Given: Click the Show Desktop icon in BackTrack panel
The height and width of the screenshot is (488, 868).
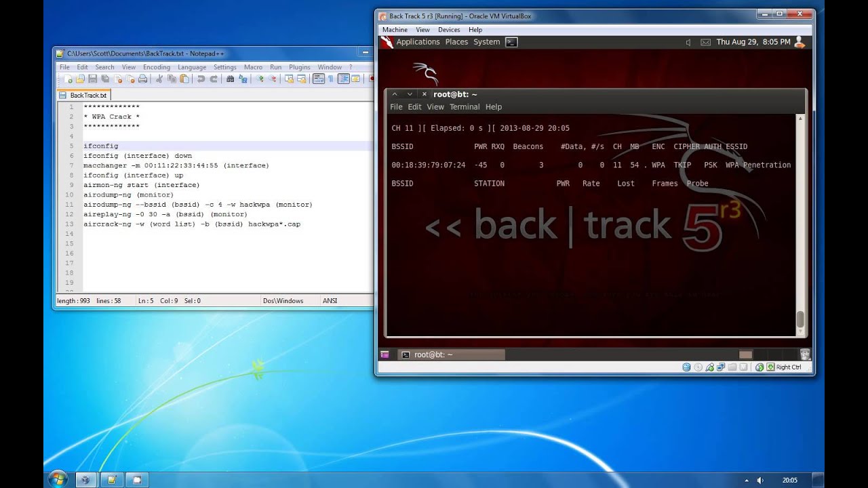Looking at the screenshot, I should [x=384, y=354].
